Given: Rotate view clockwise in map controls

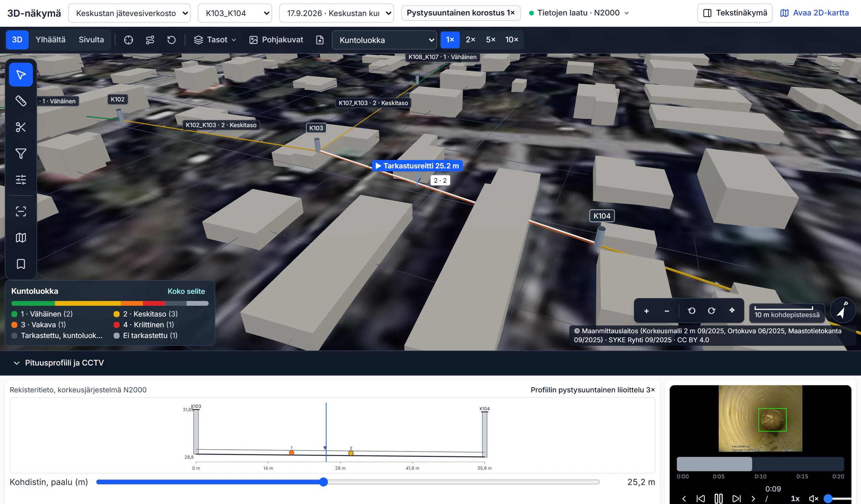Looking at the screenshot, I should (x=712, y=310).
